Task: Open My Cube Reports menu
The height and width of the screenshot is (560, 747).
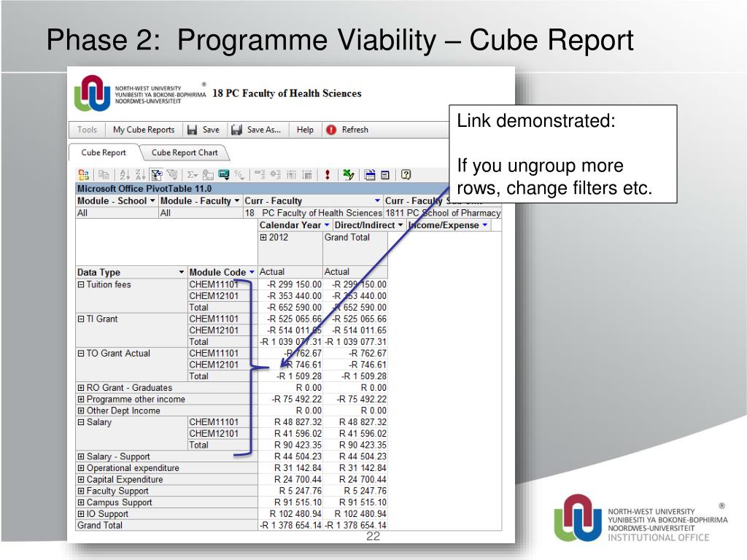Action: (x=144, y=129)
